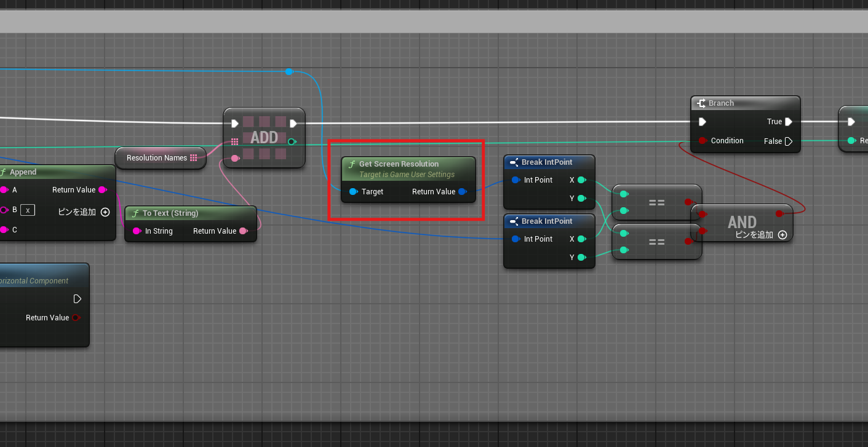Click the ADD node's execution input pin
This screenshot has width=868, height=447.
(x=234, y=124)
